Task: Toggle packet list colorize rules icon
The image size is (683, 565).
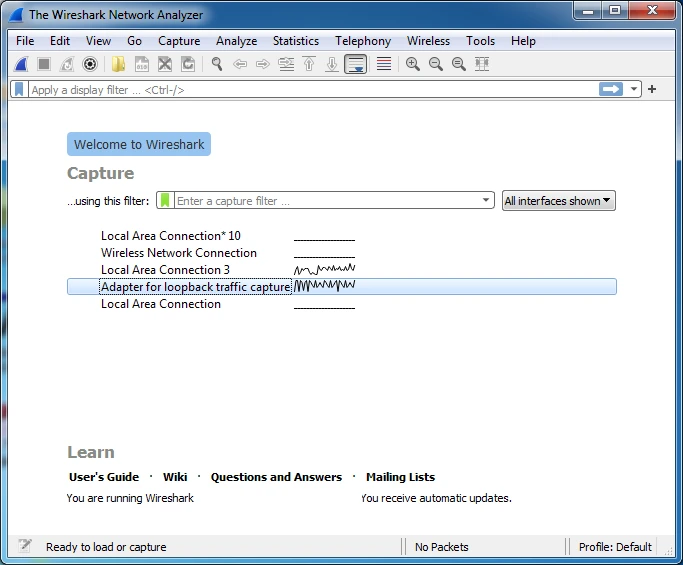Action: [384, 64]
